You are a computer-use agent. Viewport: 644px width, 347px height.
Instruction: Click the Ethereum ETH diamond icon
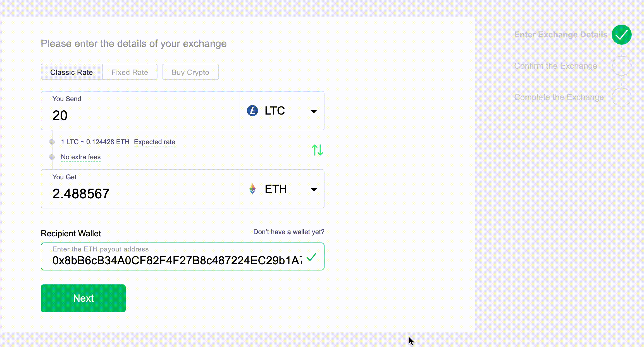click(252, 189)
